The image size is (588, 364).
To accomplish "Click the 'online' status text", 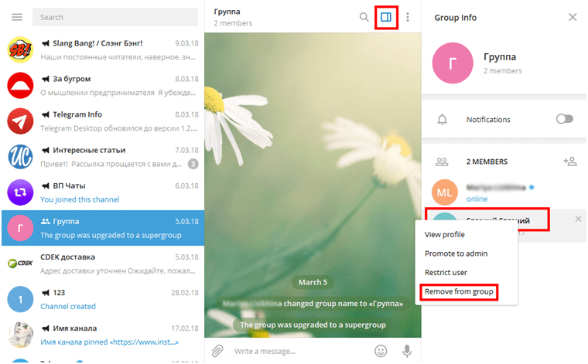I will tap(477, 199).
